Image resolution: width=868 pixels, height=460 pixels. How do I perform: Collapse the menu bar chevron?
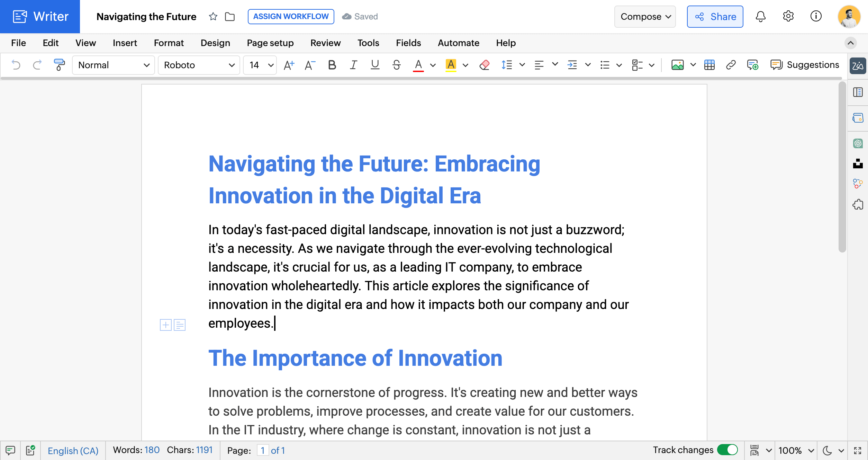click(850, 43)
